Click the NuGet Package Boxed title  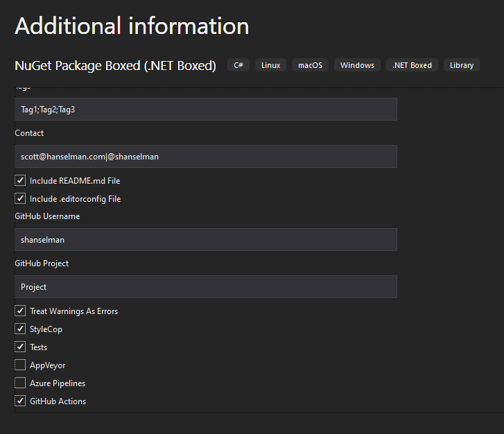tap(115, 66)
